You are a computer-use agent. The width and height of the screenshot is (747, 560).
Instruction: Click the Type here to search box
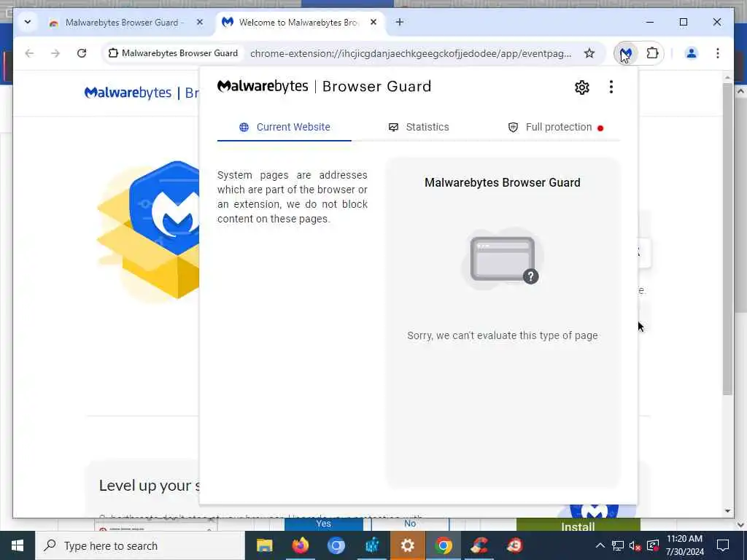click(x=140, y=545)
